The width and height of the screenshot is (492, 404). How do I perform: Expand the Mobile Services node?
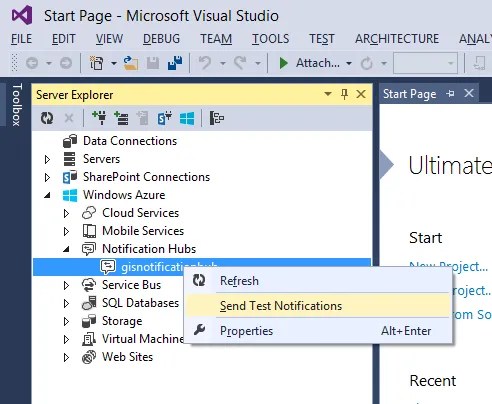(66, 231)
